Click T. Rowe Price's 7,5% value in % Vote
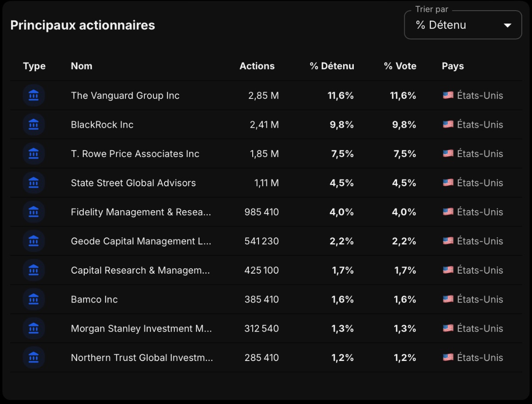 [404, 154]
